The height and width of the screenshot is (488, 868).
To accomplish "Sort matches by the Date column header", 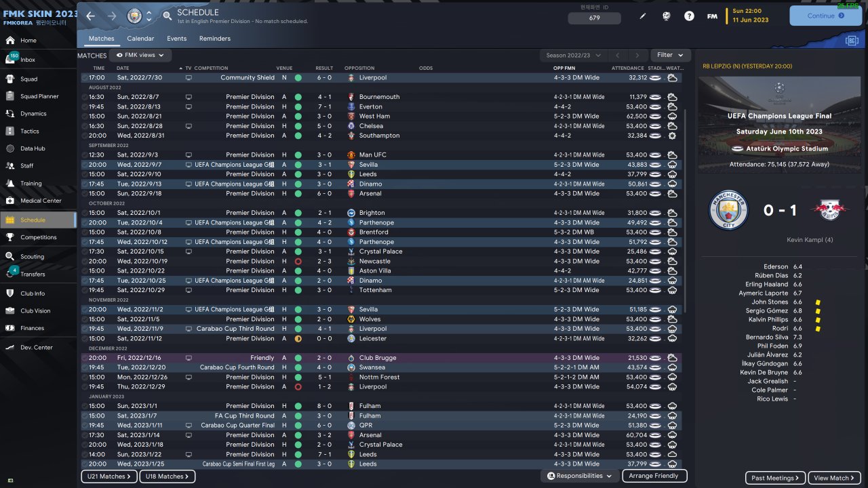I will [122, 68].
